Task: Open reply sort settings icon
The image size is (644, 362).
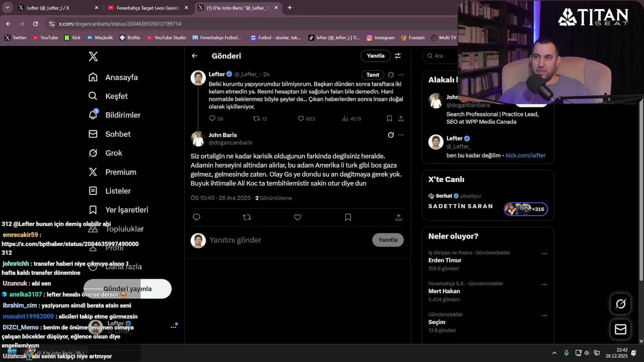Action: [397, 56]
